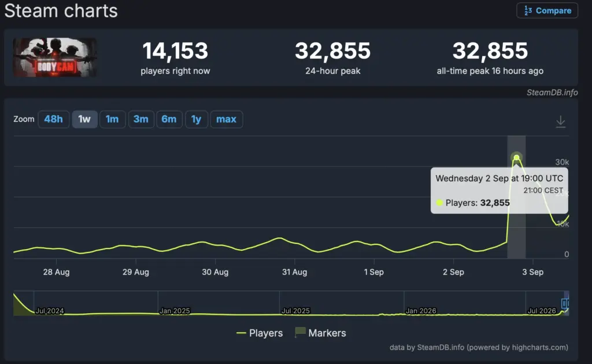Screen dimensions: 592x364
Task: Click the 28 Aug axis label
Action: click(x=56, y=272)
